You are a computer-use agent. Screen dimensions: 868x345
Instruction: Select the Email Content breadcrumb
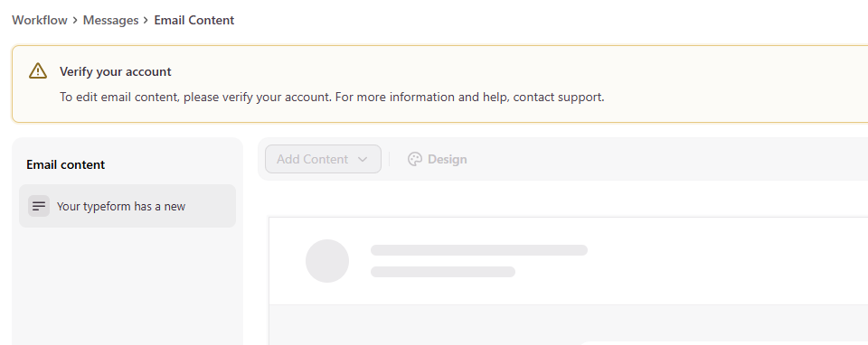[x=194, y=20]
